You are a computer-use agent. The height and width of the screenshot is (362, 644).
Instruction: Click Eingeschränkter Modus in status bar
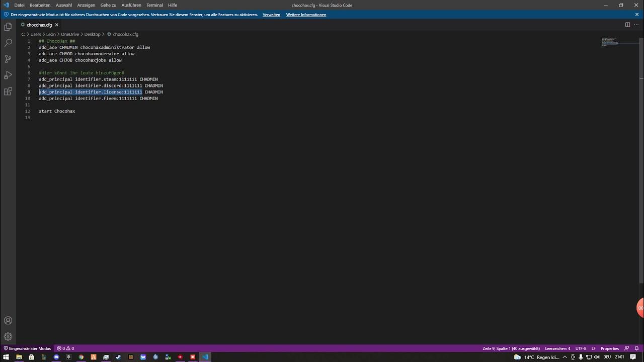click(x=27, y=348)
